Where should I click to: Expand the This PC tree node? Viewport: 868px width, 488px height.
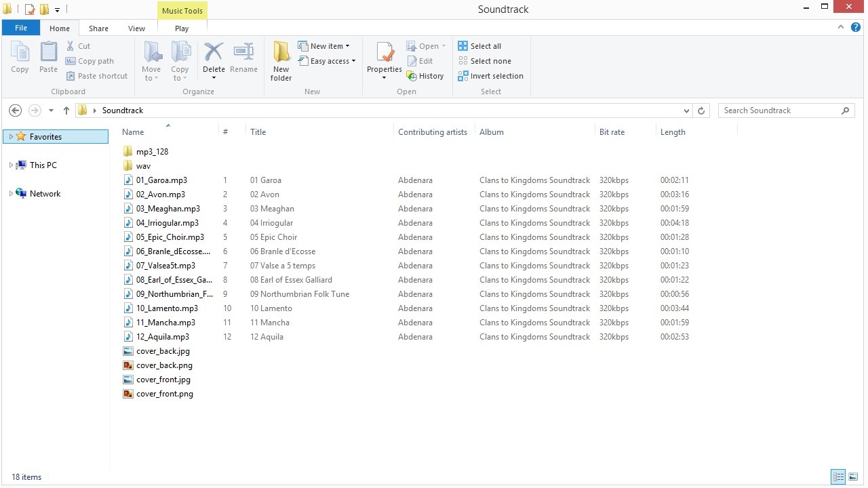click(11, 165)
